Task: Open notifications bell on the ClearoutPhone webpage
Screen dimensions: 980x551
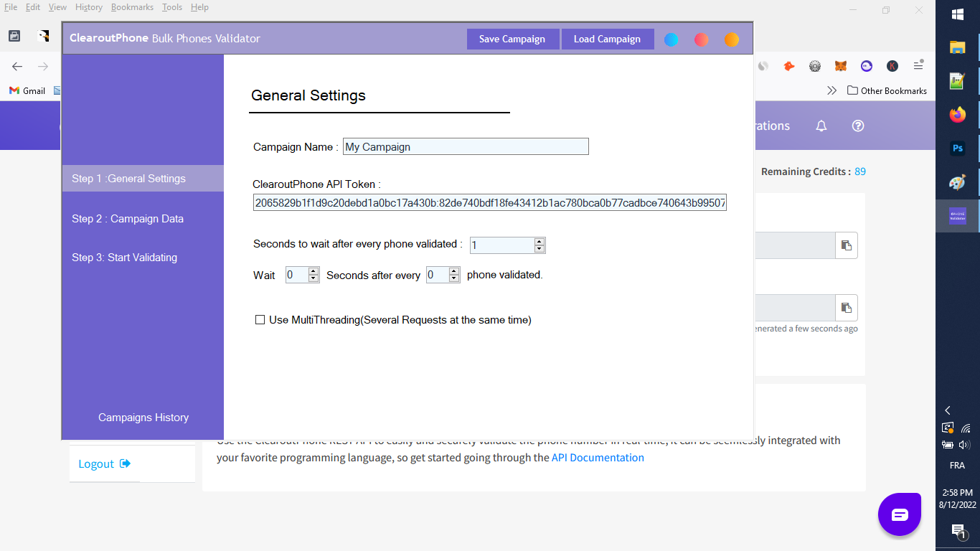Action: click(821, 126)
